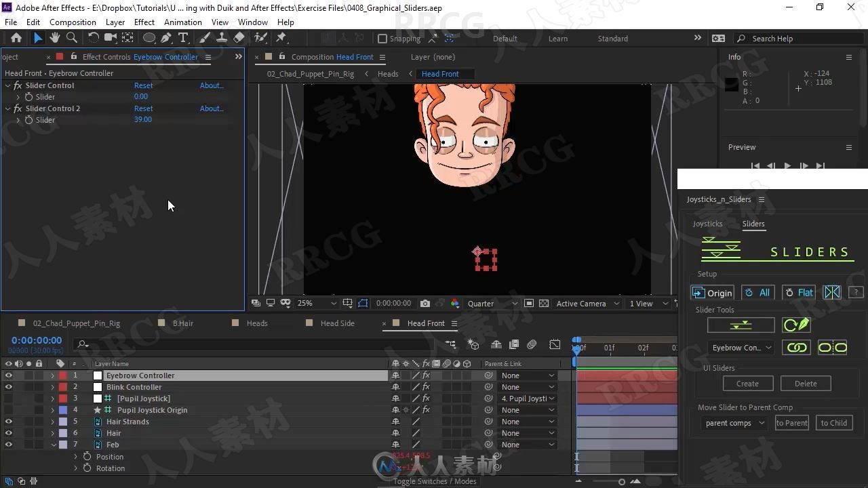Screen dimensions: 868x488
Task: Click the Origin setup button
Action: tap(713, 293)
